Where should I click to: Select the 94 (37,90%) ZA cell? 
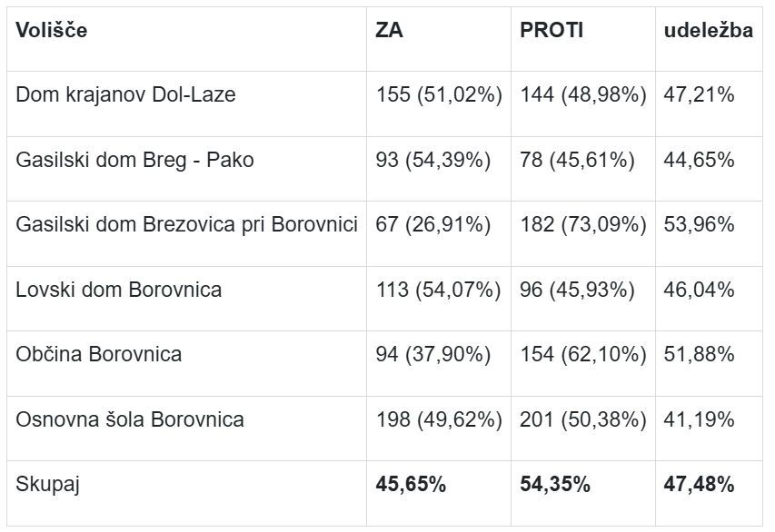point(433,354)
